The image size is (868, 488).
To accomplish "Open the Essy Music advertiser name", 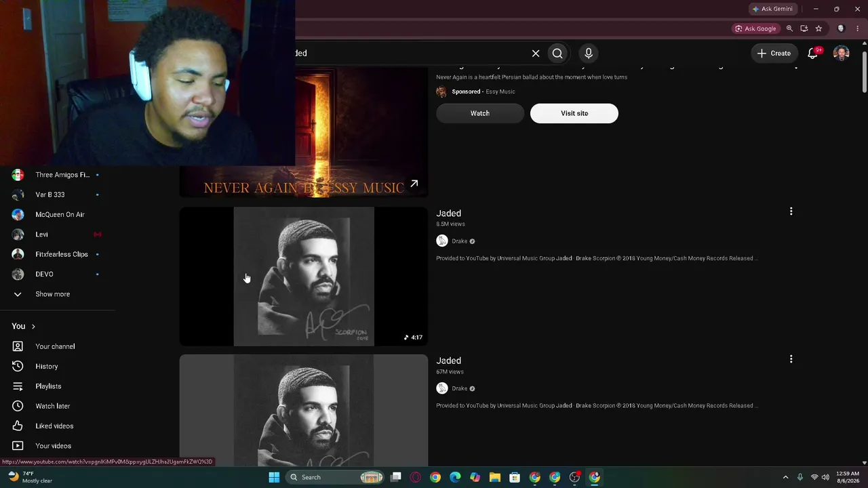I will click(x=500, y=91).
